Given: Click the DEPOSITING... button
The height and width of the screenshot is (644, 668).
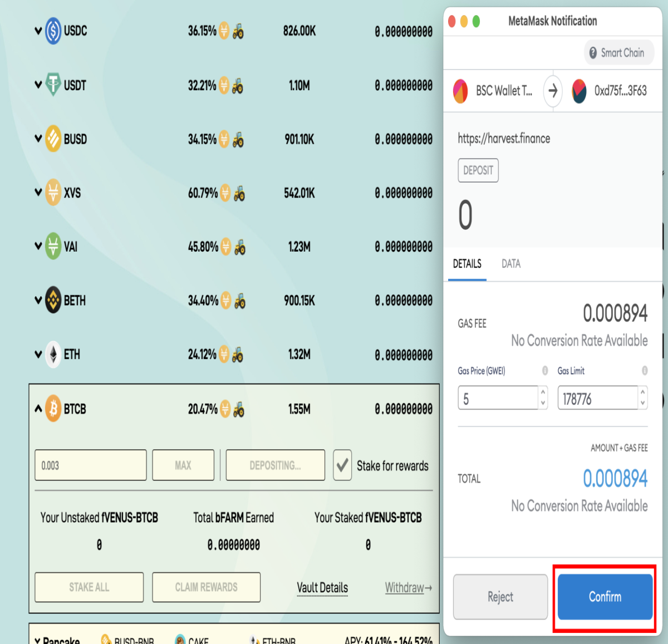Looking at the screenshot, I should coord(276,465).
